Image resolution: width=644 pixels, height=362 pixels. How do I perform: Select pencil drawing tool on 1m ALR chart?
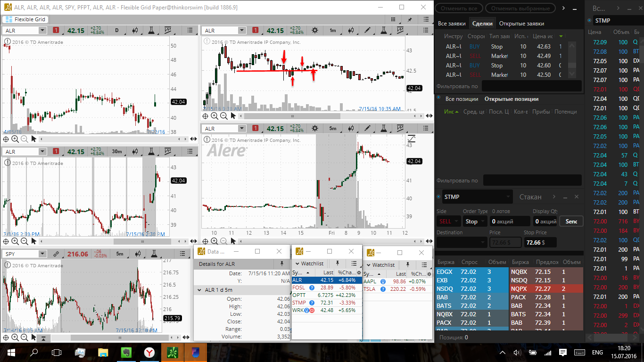tap(367, 30)
